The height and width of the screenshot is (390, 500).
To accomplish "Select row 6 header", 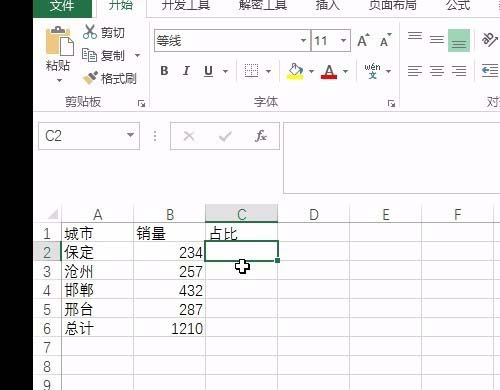I will (x=47, y=328).
